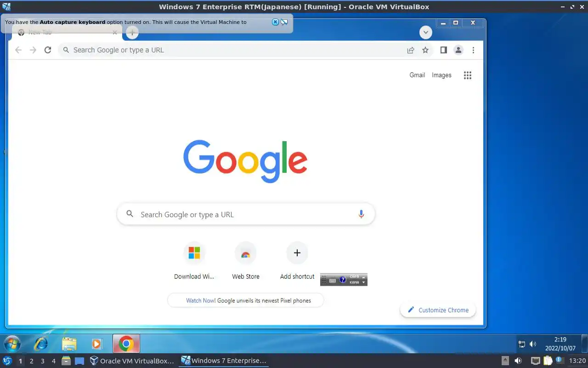Open the Web Store shortcut
The width and height of the screenshot is (588, 368).
tap(246, 261)
